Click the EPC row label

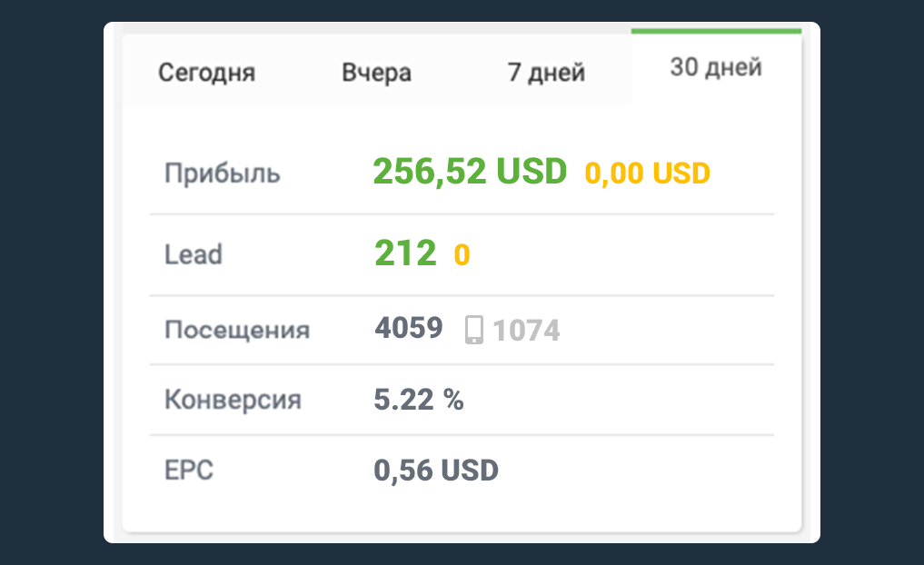188,471
